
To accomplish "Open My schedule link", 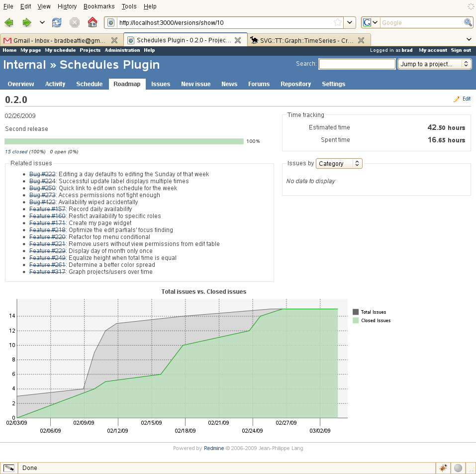I will [60, 50].
